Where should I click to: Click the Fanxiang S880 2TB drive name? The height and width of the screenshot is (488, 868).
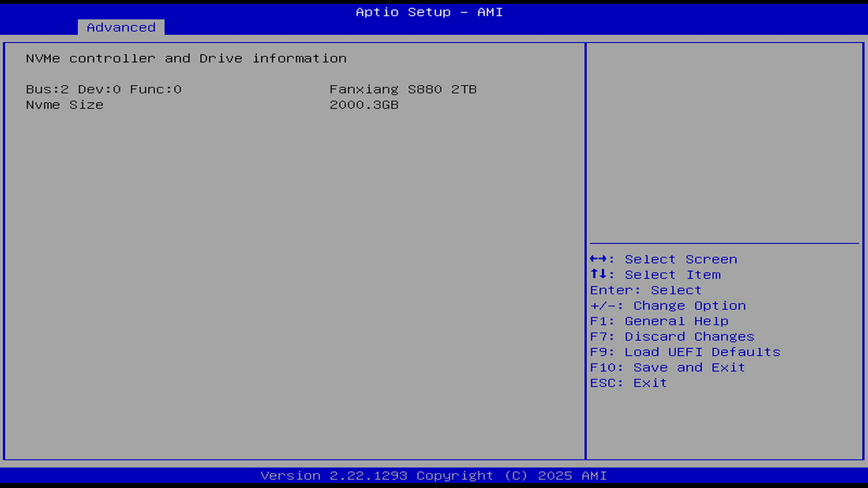[402, 89]
